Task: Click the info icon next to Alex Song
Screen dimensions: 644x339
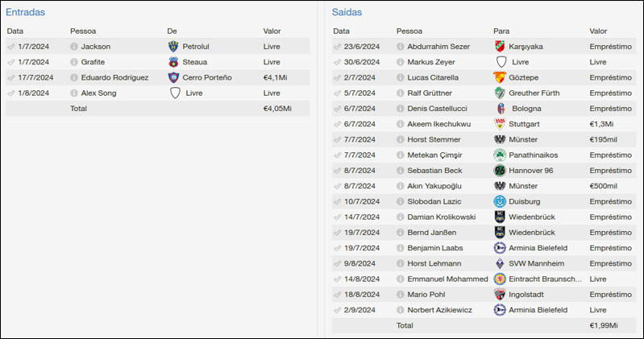Action: (x=74, y=93)
